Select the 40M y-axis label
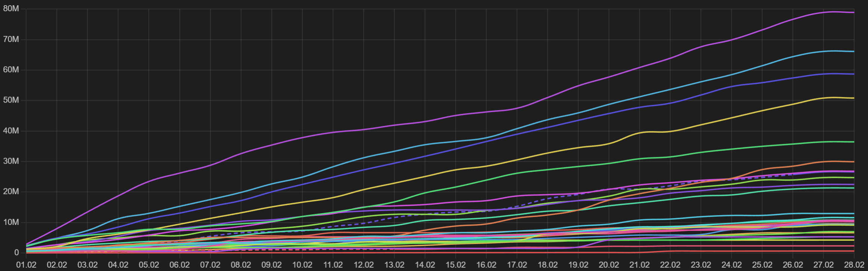The width and height of the screenshot is (868, 271). click(11, 131)
